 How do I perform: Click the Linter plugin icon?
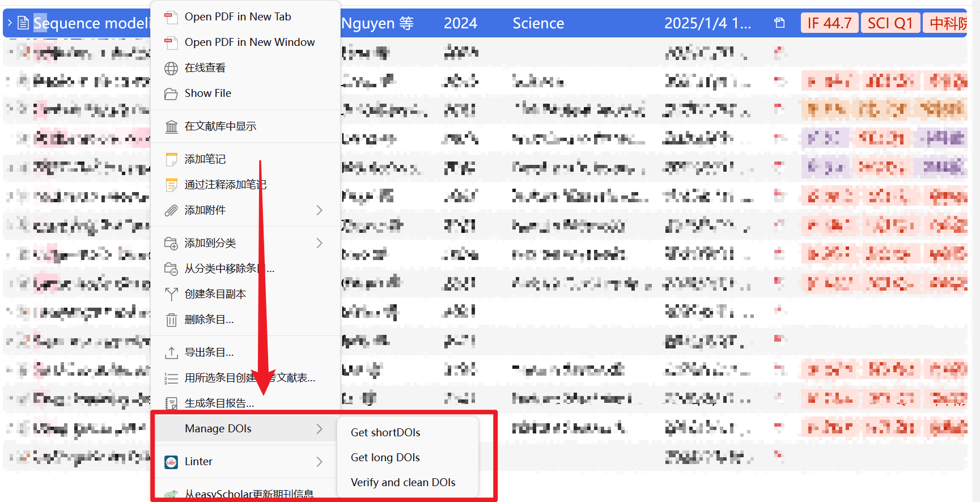[171, 462]
